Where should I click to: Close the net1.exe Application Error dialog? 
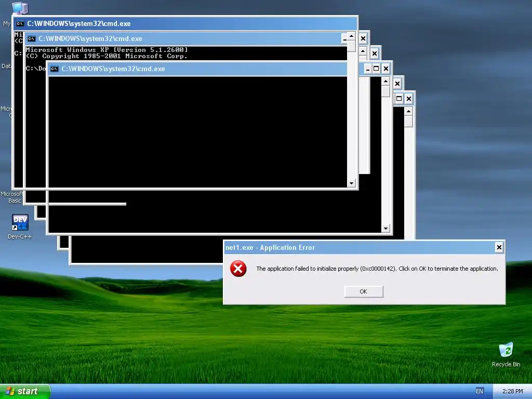[499, 247]
